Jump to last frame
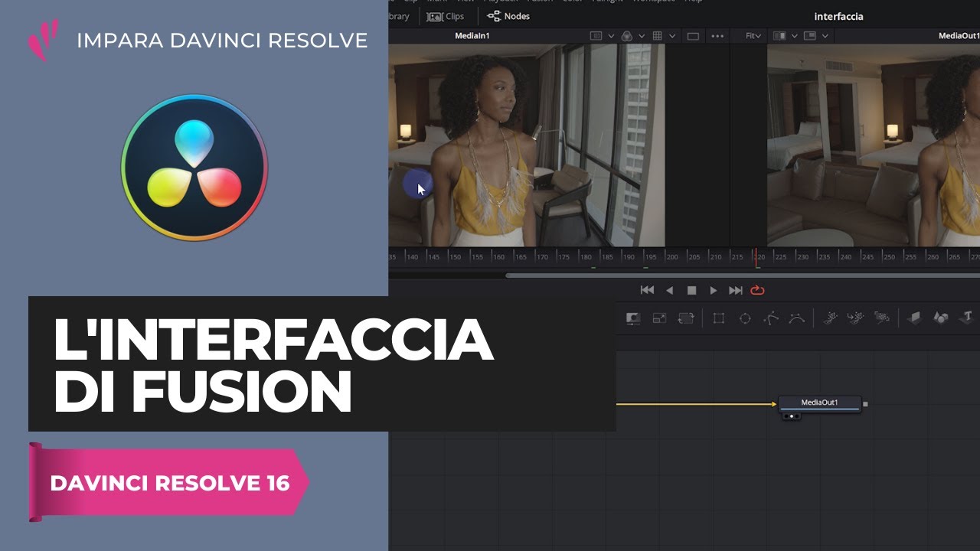 (x=736, y=290)
